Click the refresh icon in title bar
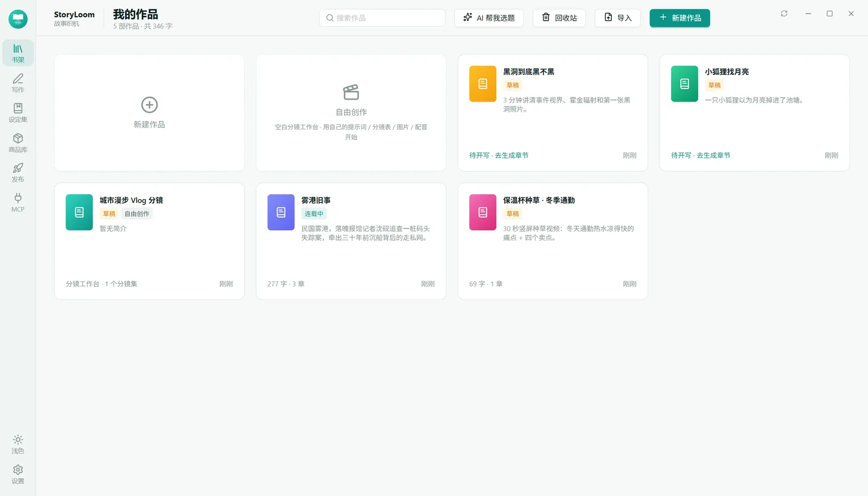 784,14
